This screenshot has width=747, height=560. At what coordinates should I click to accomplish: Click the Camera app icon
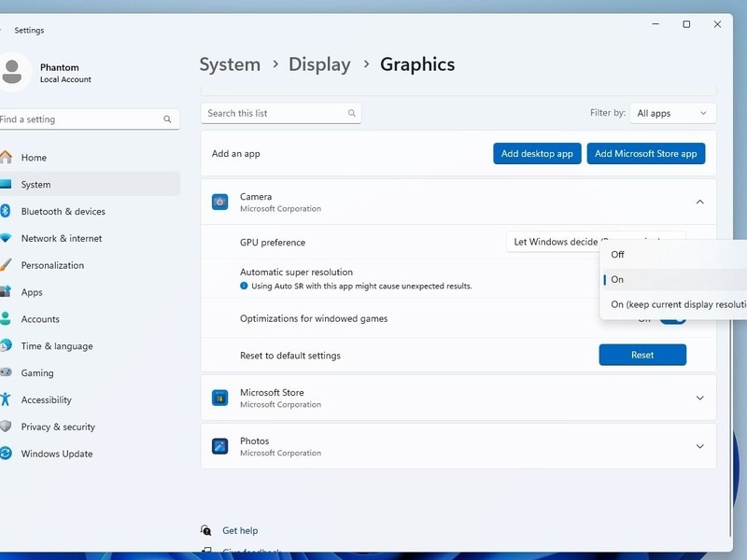point(219,202)
